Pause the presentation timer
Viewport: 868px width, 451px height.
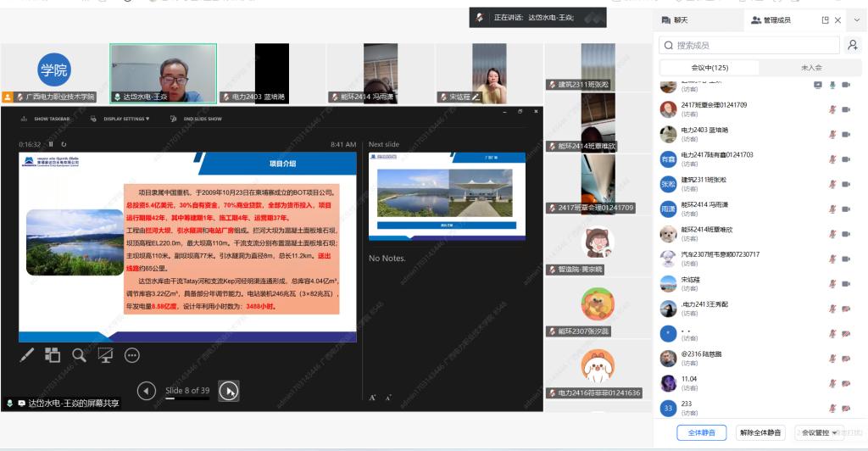coord(51,144)
